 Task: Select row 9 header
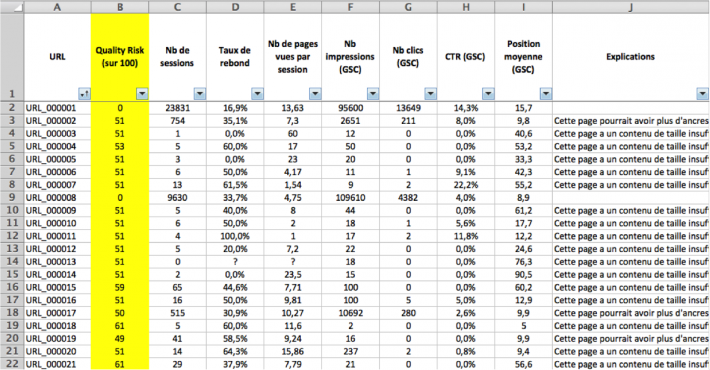pos(12,197)
